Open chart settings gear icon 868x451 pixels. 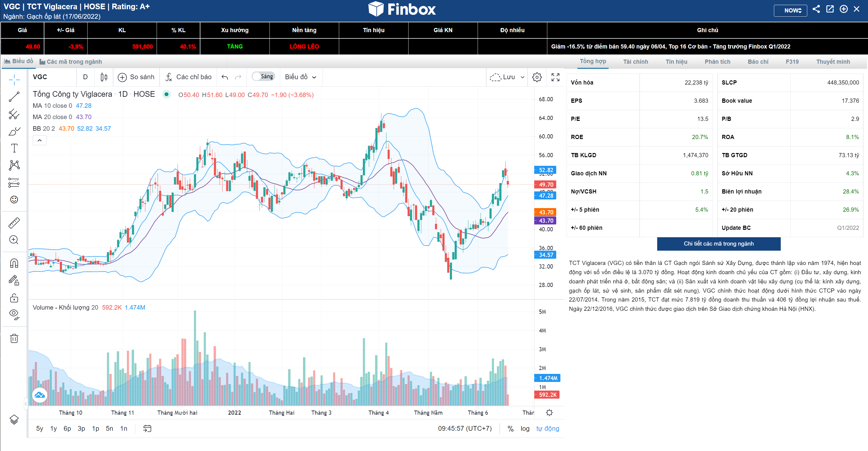click(537, 77)
